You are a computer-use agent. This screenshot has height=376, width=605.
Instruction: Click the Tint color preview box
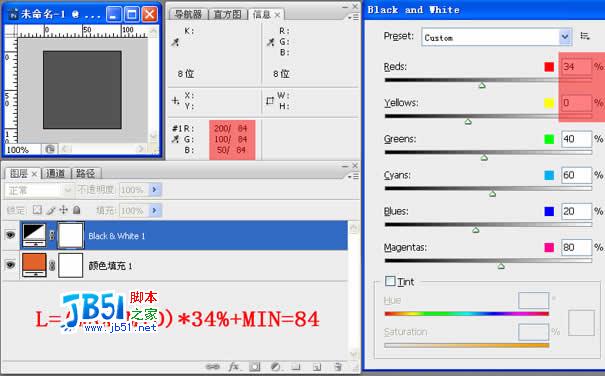[x=581, y=323]
